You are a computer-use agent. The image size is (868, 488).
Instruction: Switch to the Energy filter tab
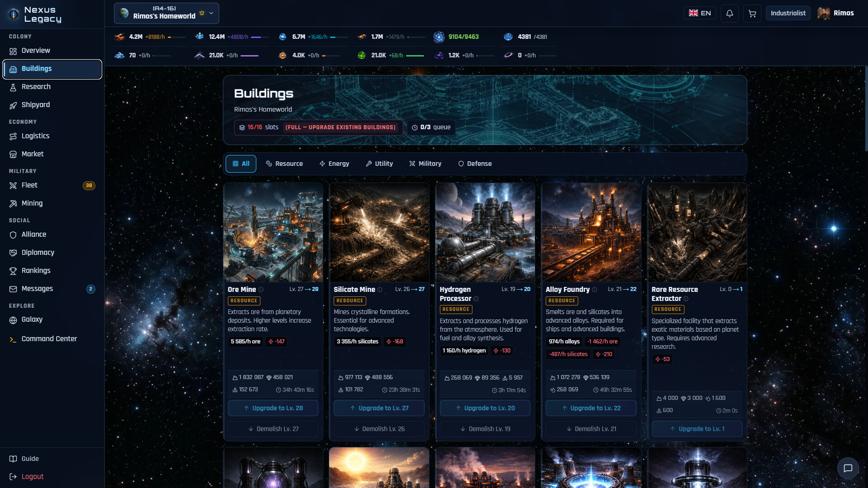click(334, 164)
